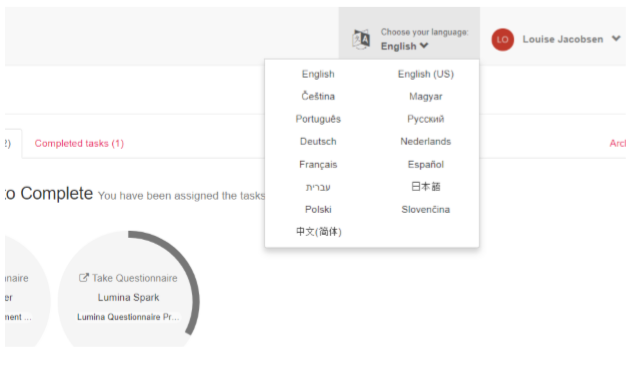Switch language to Português

point(318,119)
